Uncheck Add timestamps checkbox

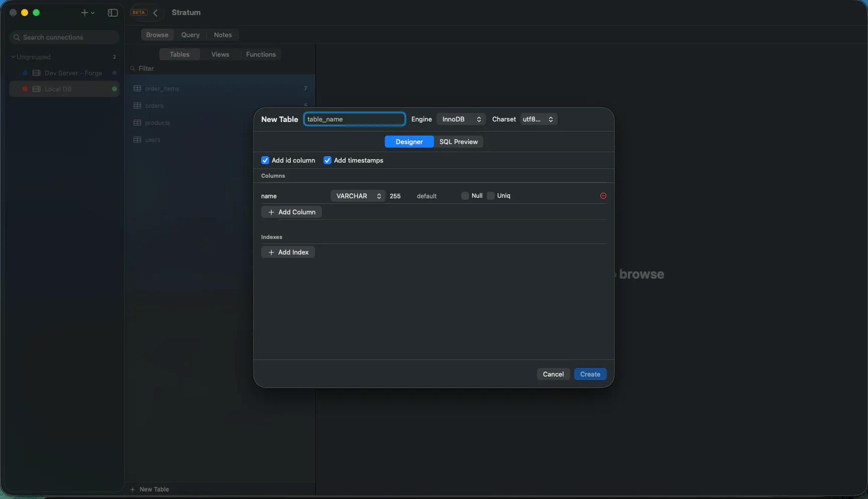pos(328,160)
